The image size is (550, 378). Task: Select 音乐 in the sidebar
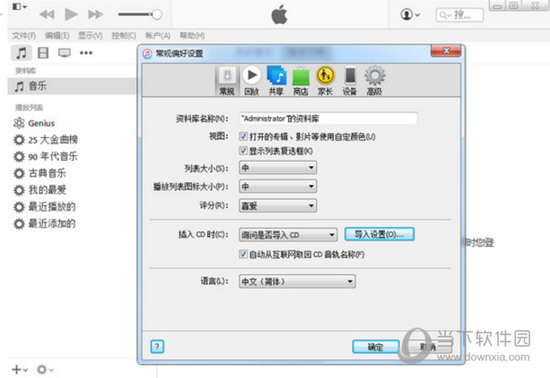72,86
